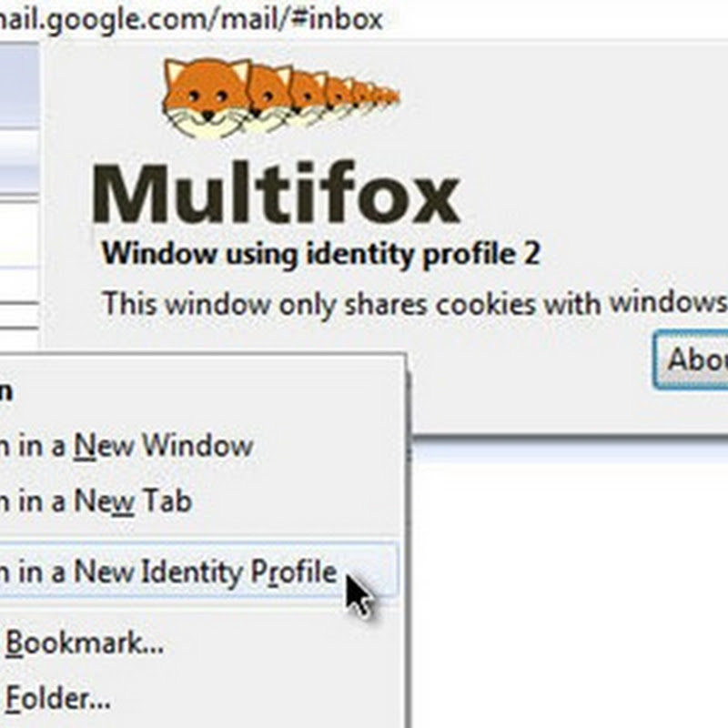728x728 pixels.
Task: Click the About button in Multifox panel
Action: [x=691, y=359]
